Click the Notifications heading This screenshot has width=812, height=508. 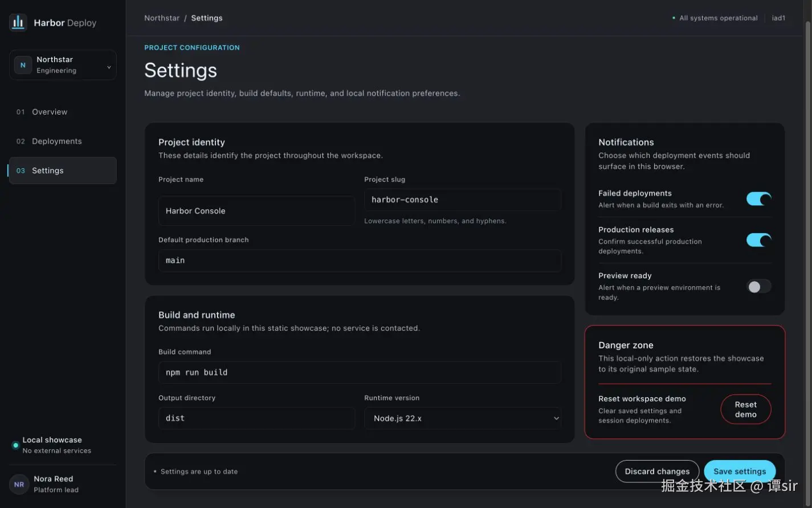[x=626, y=143]
